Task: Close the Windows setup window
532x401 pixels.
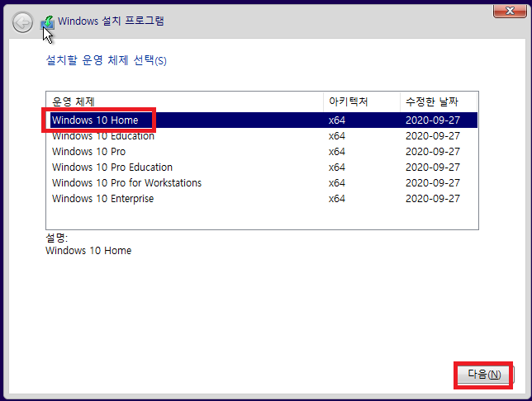Action: [510, 11]
